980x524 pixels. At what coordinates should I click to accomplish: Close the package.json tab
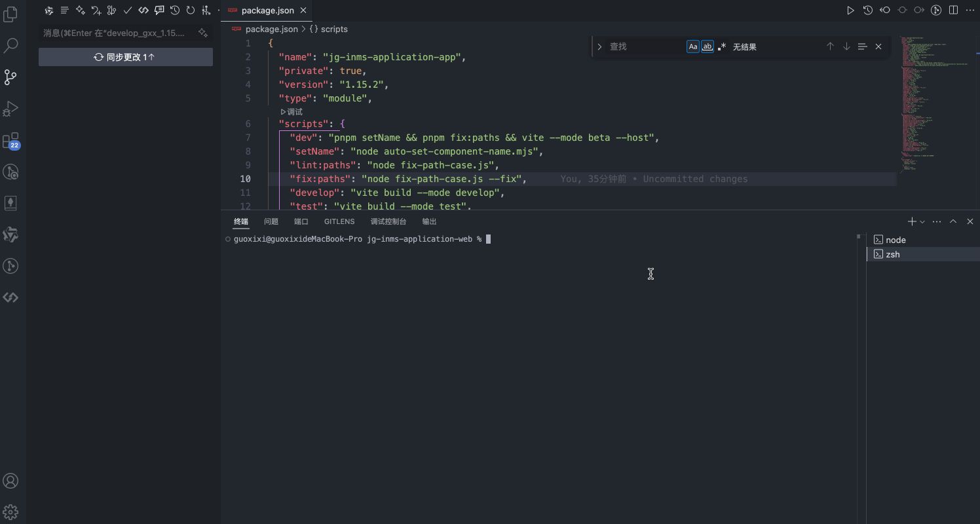[303, 10]
